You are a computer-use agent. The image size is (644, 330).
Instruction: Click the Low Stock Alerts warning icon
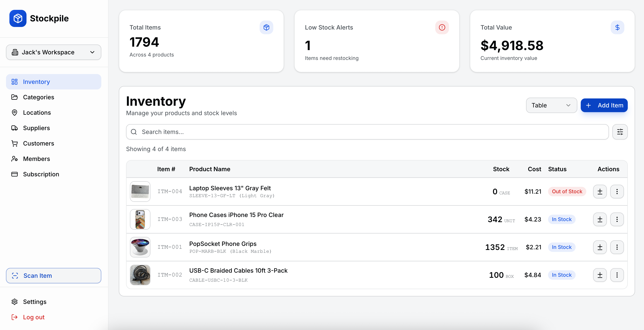pos(442,27)
